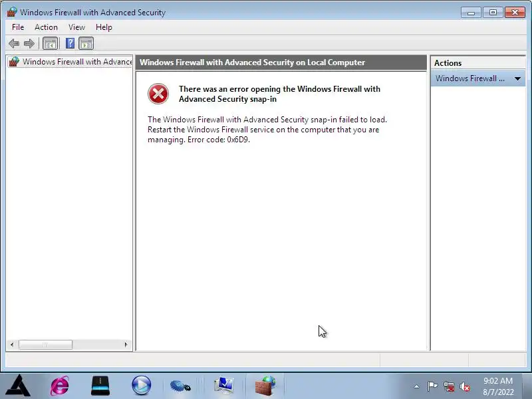The width and height of the screenshot is (532, 399).
Task: Open the View menu
Action: pyautogui.click(x=76, y=27)
